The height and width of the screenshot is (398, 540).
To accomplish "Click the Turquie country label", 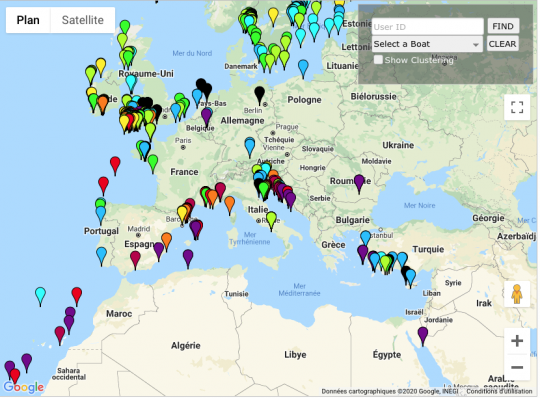I will point(428,249).
